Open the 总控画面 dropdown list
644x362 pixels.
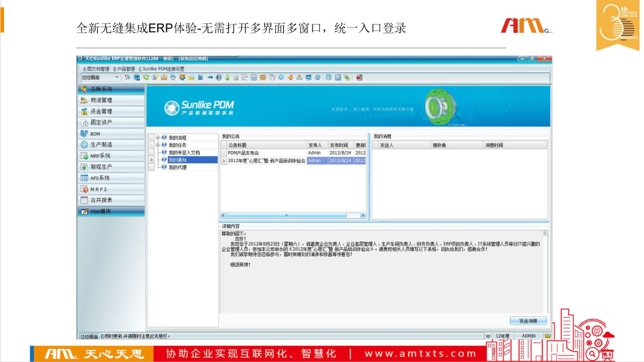tap(117, 77)
